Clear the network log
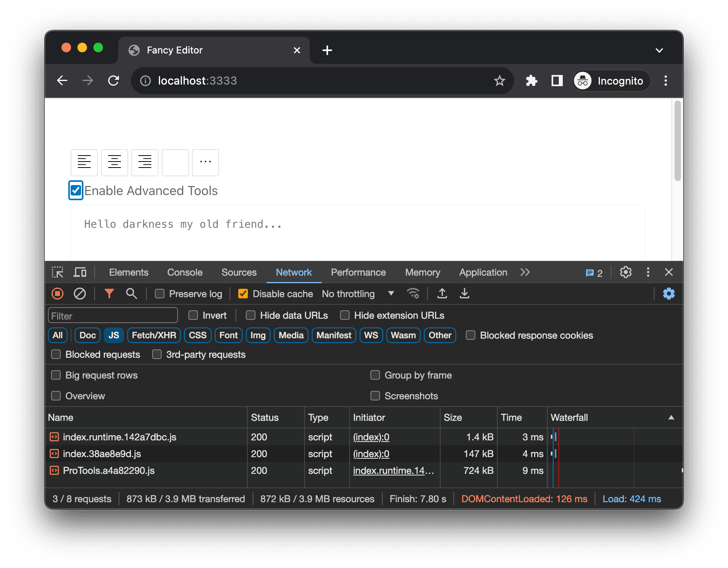 pos(80,294)
